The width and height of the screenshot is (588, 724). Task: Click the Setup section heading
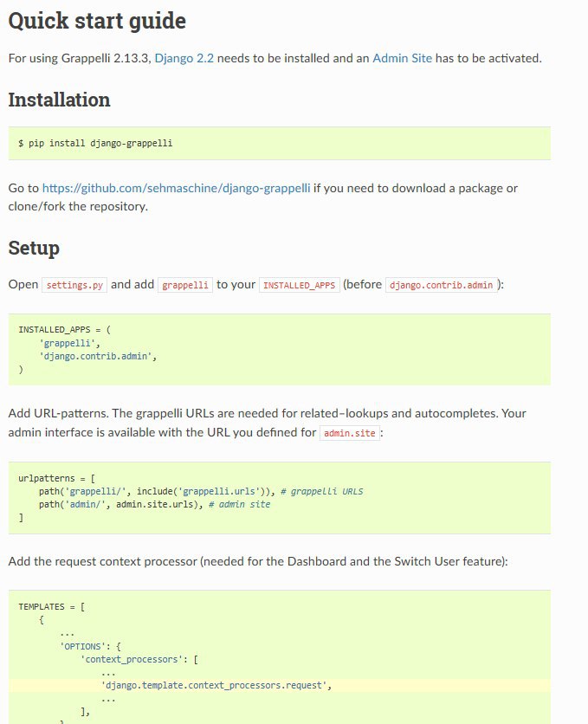coord(34,249)
